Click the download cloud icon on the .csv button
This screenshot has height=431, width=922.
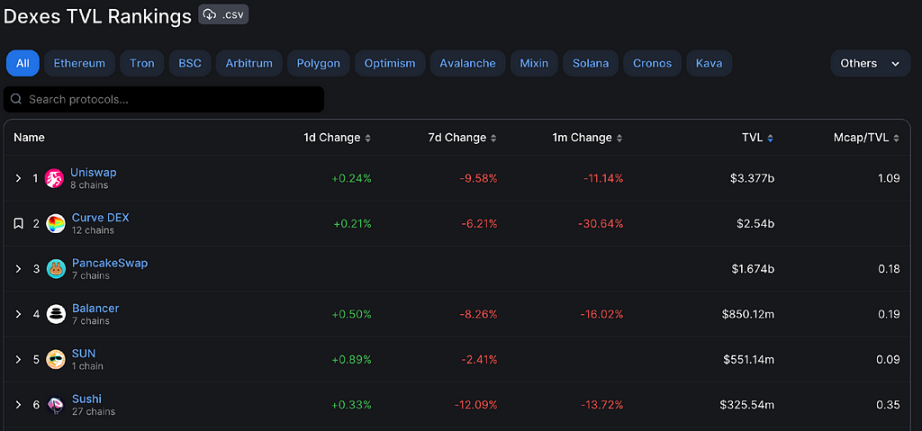point(210,15)
